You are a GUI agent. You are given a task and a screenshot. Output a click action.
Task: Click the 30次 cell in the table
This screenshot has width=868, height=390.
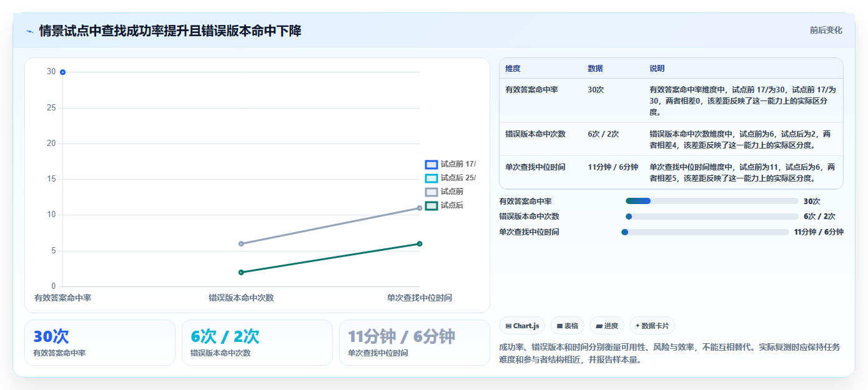[596, 90]
